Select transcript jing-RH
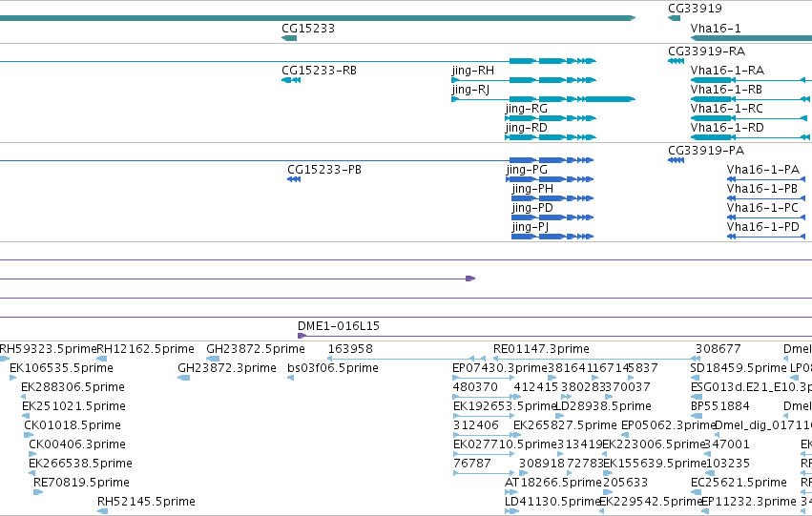Image resolution: width=812 pixels, height=516 pixels. pyautogui.click(x=473, y=71)
